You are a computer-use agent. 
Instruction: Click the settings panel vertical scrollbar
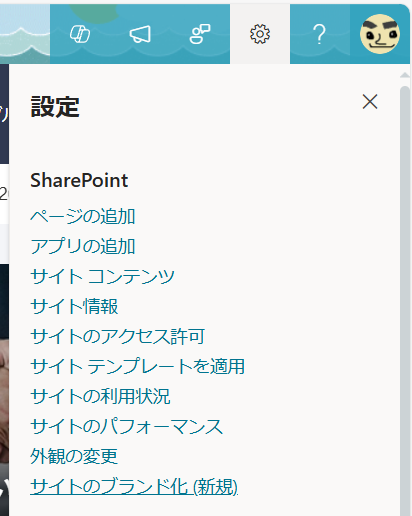pos(405,300)
